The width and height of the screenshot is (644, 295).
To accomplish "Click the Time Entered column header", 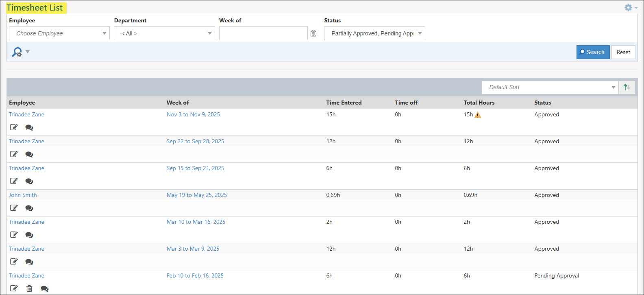I will [344, 103].
